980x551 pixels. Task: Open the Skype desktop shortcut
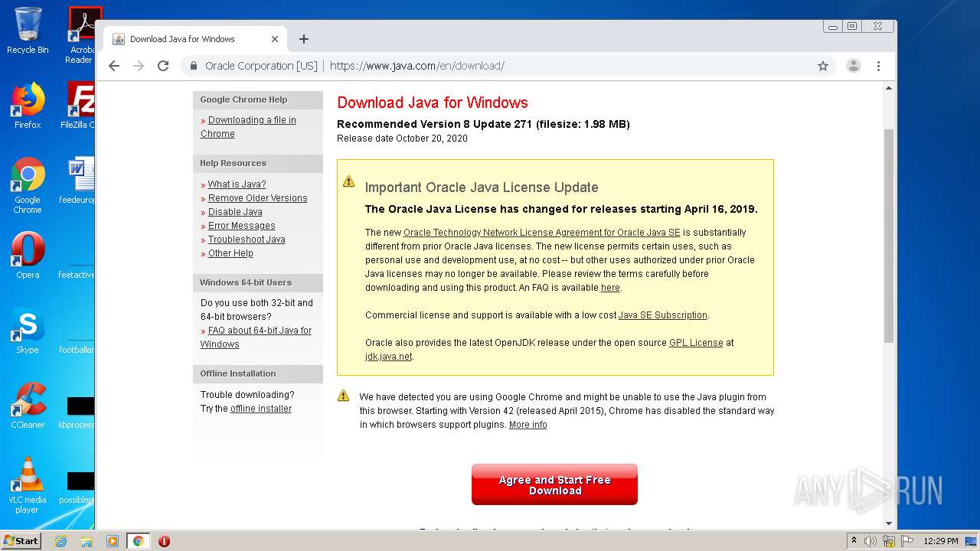click(x=28, y=331)
